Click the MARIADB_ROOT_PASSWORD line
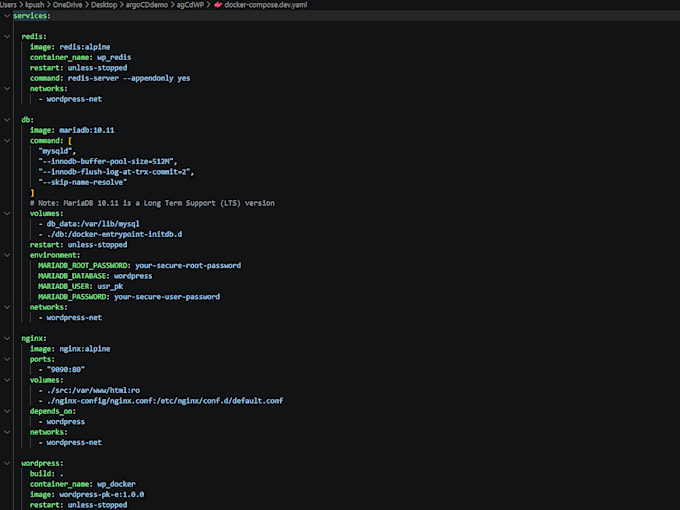Image resolution: width=680 pixels, height=510 pixels. click(x=140, y=265)
